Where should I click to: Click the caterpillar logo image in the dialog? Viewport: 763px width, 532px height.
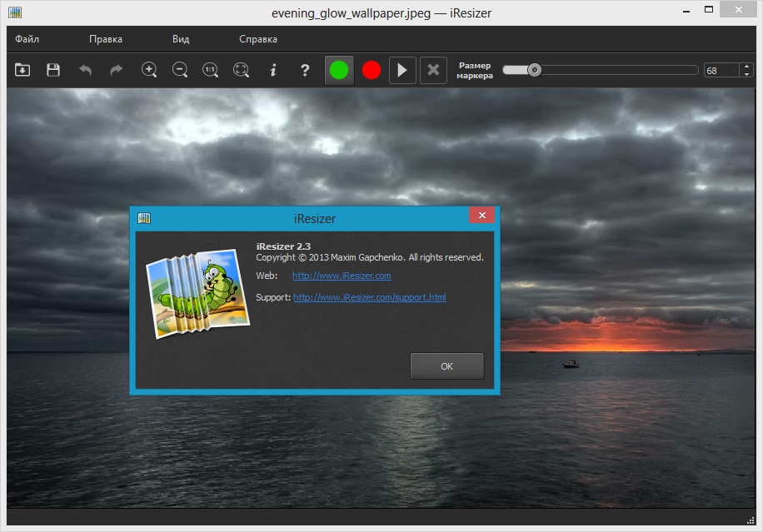tap(198, 293)
